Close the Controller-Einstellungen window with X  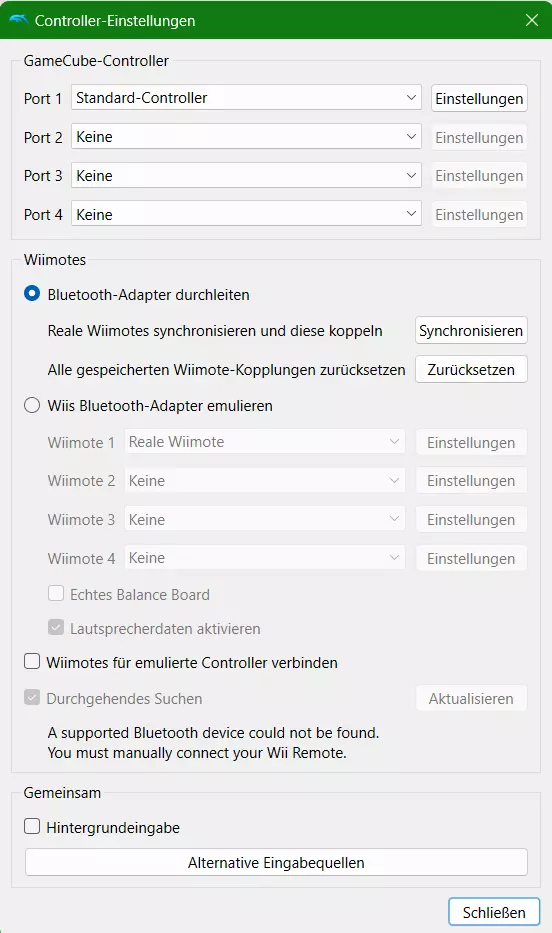point(532,20)
